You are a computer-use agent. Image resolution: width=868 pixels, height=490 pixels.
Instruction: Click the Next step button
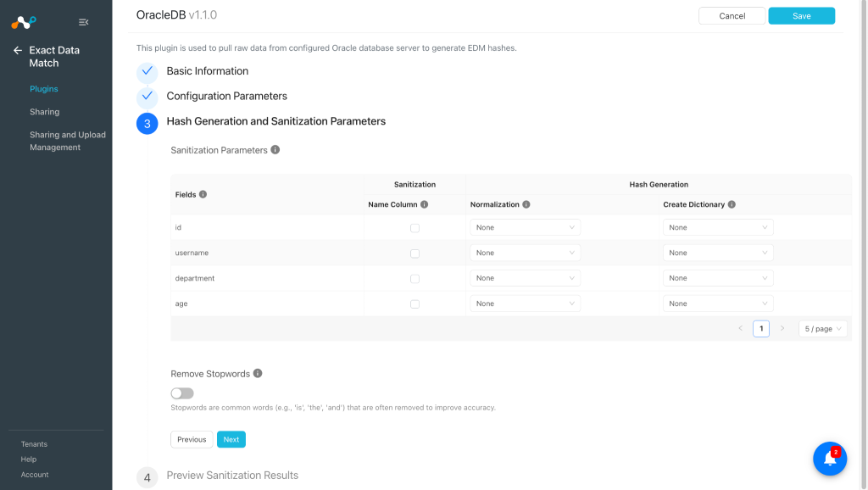coord(231,439)
